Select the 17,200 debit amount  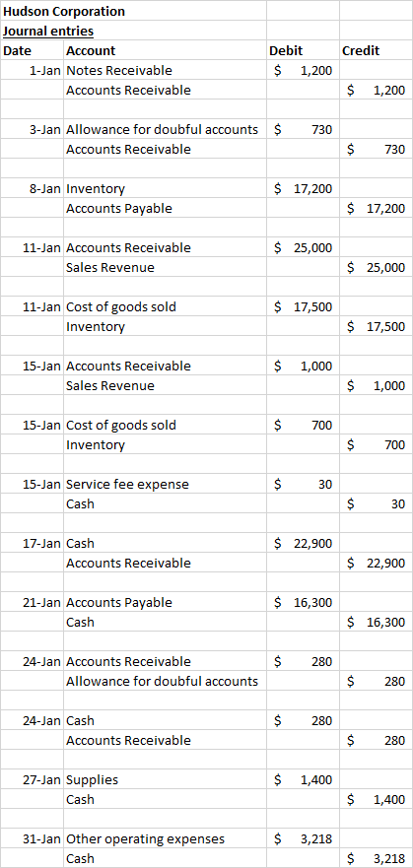point(303,189)
